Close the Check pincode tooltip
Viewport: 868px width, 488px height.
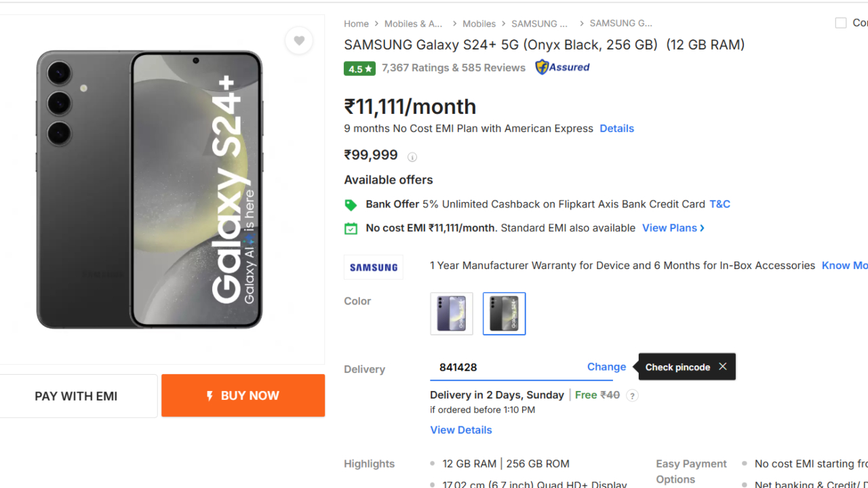click(723, 367)
